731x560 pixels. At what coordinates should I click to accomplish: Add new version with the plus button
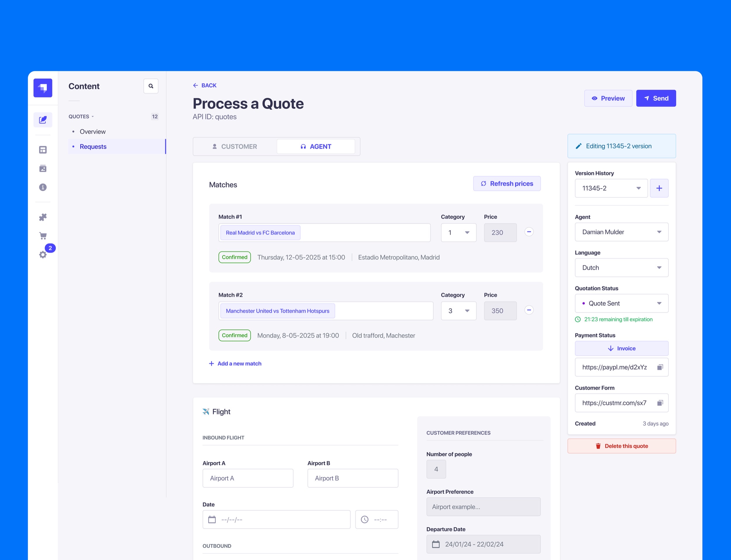pyautogui.click(x=659, y=188)
